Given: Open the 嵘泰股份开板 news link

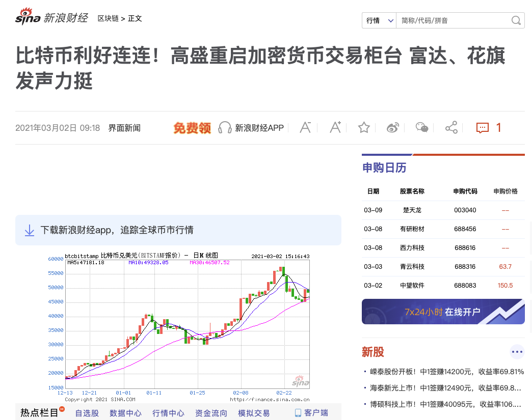Looking at the screenshot, I should pos(447,372).
